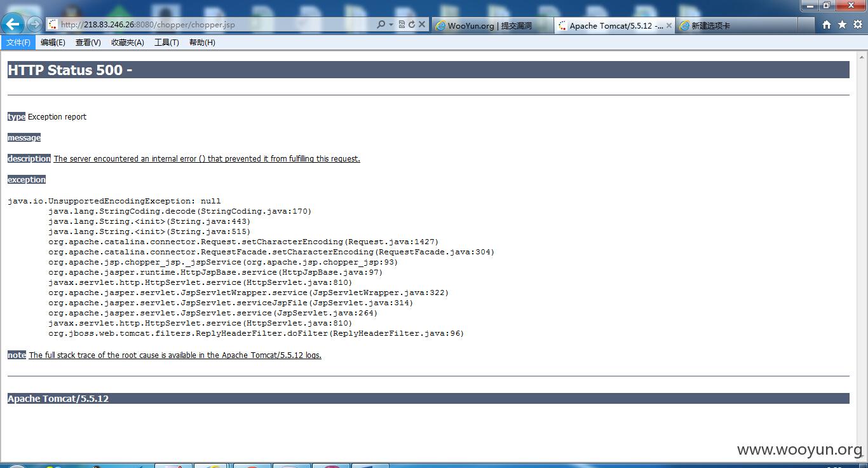Open the 查看(V) menu
The image size is (868, 468).
point(88,43)
